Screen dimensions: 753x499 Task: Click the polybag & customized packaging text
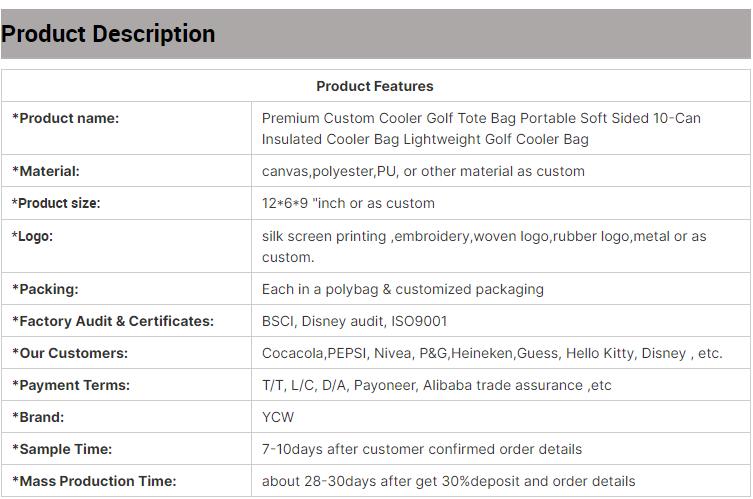point(403,289)
